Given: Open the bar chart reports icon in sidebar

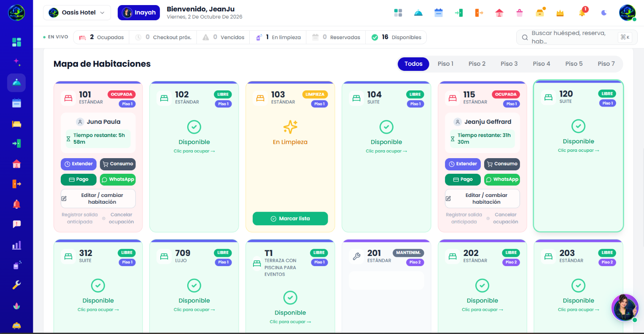Looking at the screenshot, I should 16,245.
